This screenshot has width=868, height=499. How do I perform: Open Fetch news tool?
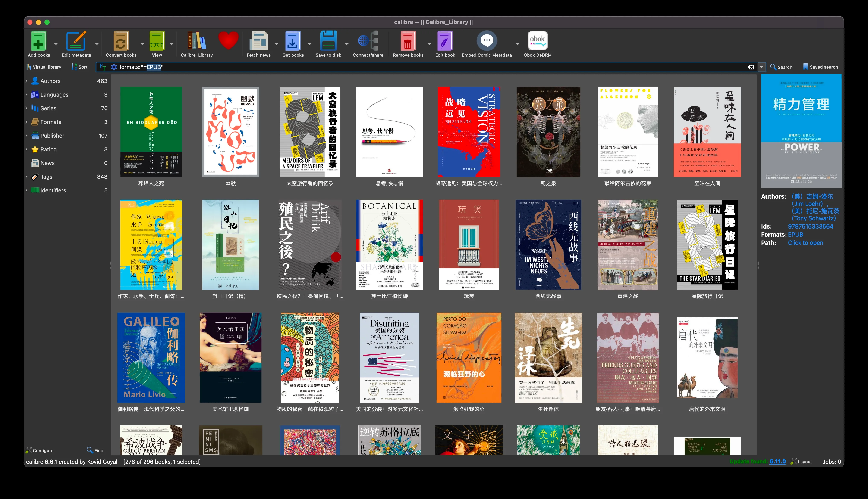[258, 41]
